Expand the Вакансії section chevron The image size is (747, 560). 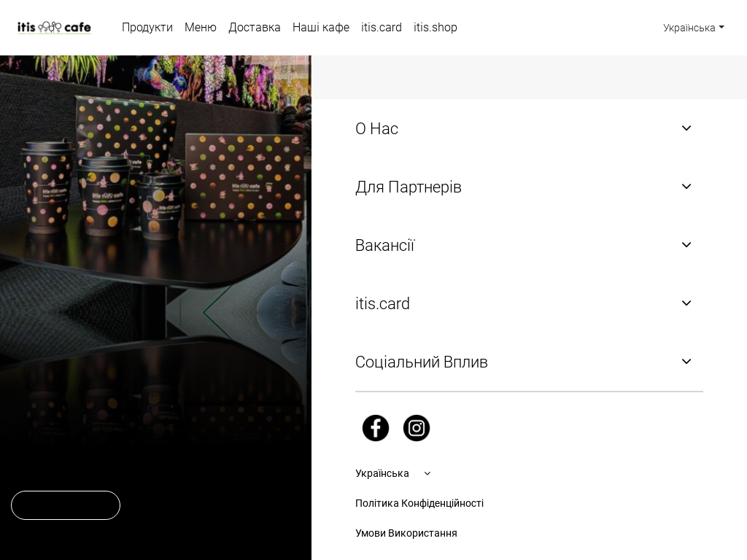[686, 245]
